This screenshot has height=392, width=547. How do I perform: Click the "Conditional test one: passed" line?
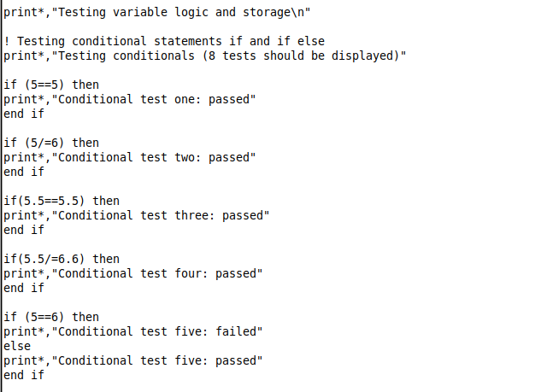(x=130, y=99)
